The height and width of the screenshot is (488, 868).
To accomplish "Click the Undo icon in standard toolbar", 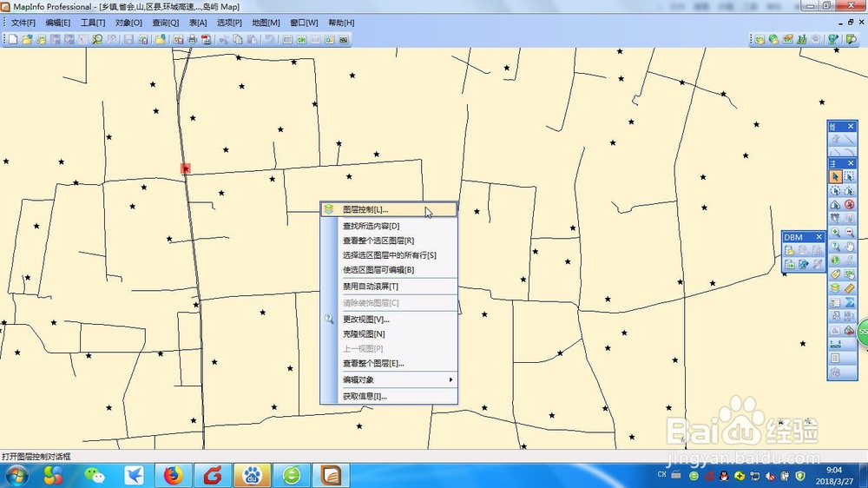I will click(x=270, y=39).
